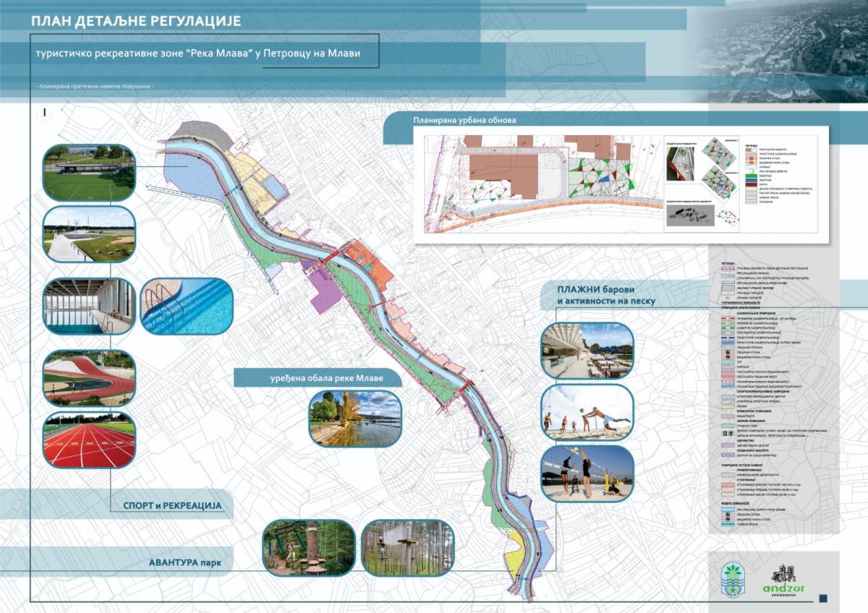The height and width of the screenshot is (613, 868).
Task: Open the Mlava river bank photo
Action: (355, 419)
